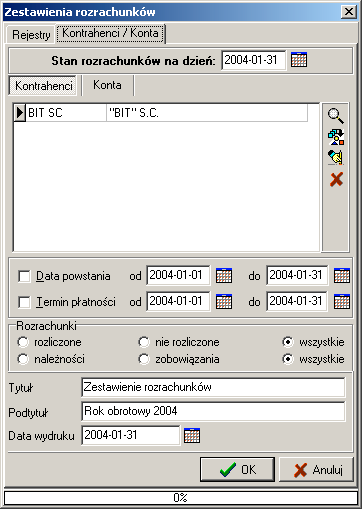The image size is (362, 509).
Task: Click the magnifier search icon beside list
Action: (x=336, y=115)
